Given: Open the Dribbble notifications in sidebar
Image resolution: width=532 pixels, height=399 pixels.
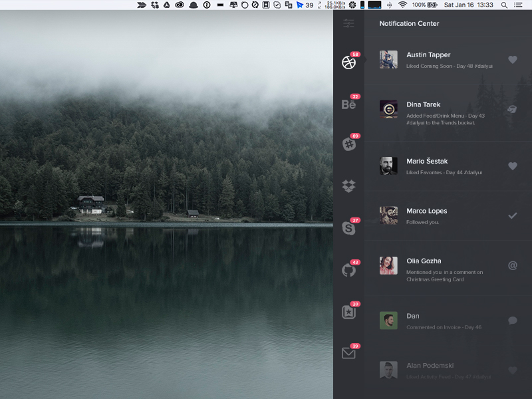Looking at the screenshot, I should tap(348, 63).
